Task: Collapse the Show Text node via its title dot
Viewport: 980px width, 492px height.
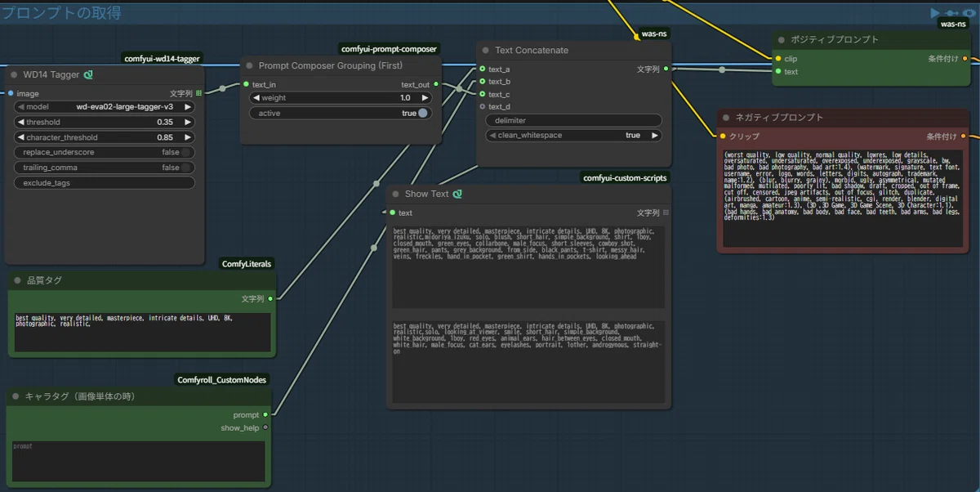Action: 396,195
